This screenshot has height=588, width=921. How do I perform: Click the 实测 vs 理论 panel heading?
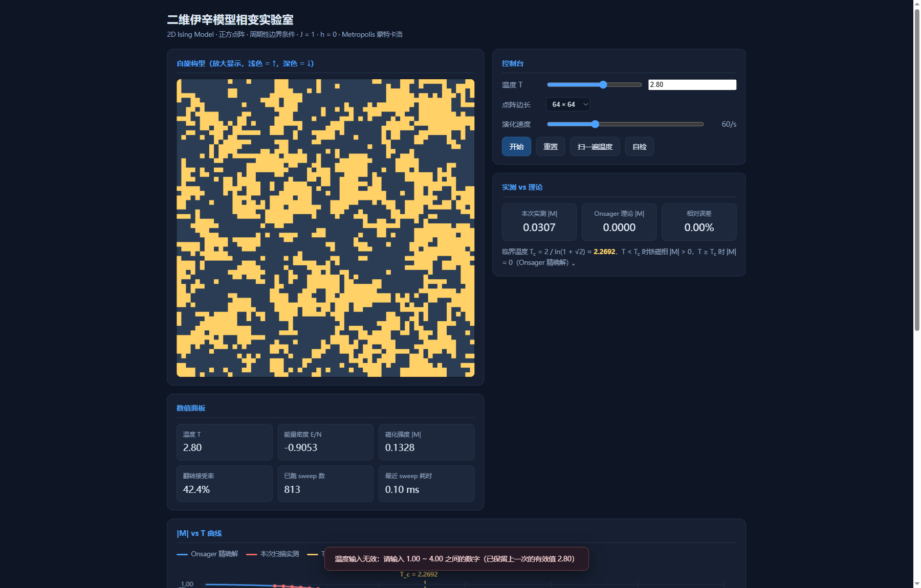522,187
